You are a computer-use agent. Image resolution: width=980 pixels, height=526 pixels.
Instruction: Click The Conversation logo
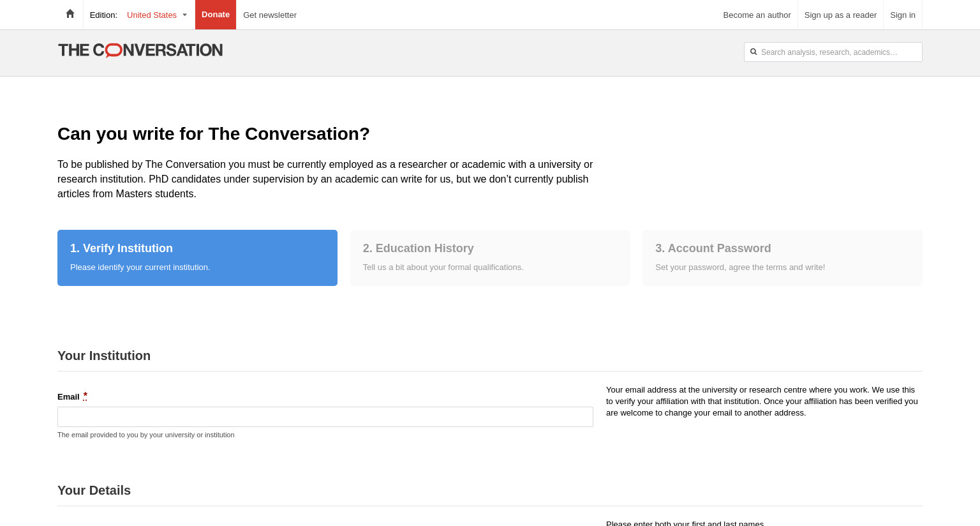point(140,50)
